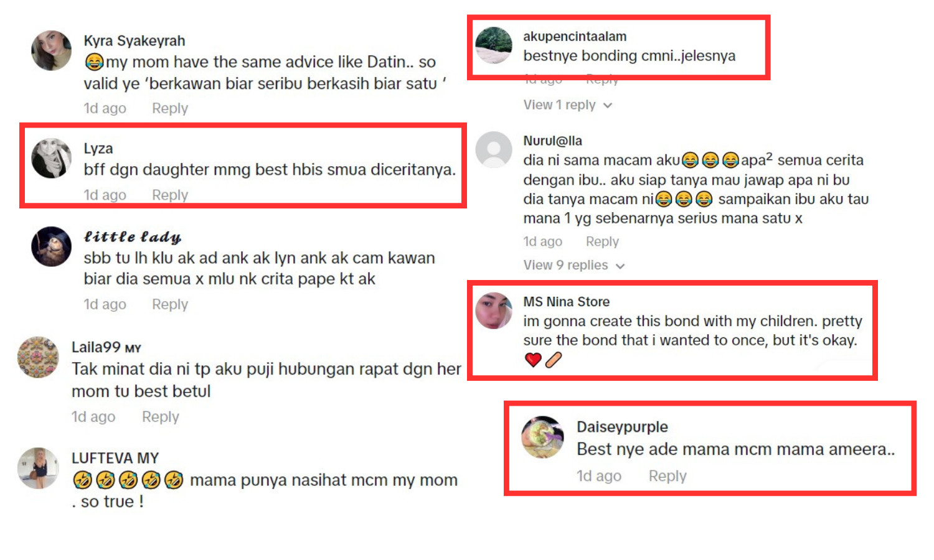Reply to Laila99's comment
Image resolution: width=934 pixels, height=560 pixels.
pos(160,417)
